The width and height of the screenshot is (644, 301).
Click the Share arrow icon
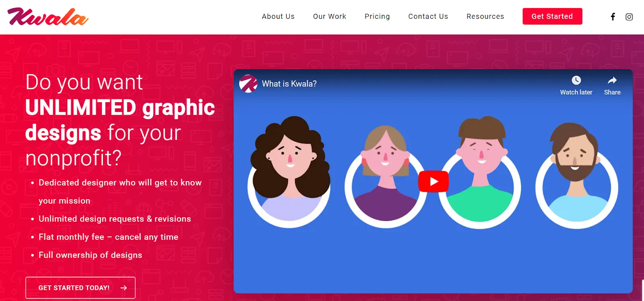click(612, 80)
